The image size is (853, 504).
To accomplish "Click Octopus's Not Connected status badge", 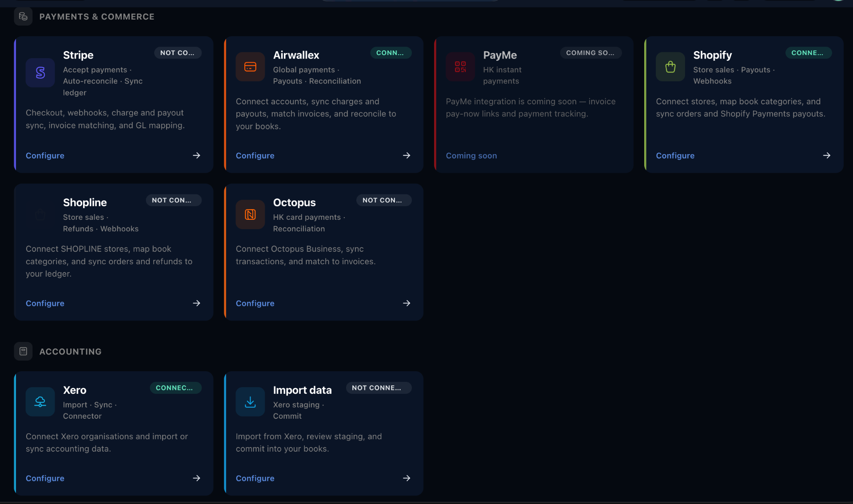I will point(384,200).
